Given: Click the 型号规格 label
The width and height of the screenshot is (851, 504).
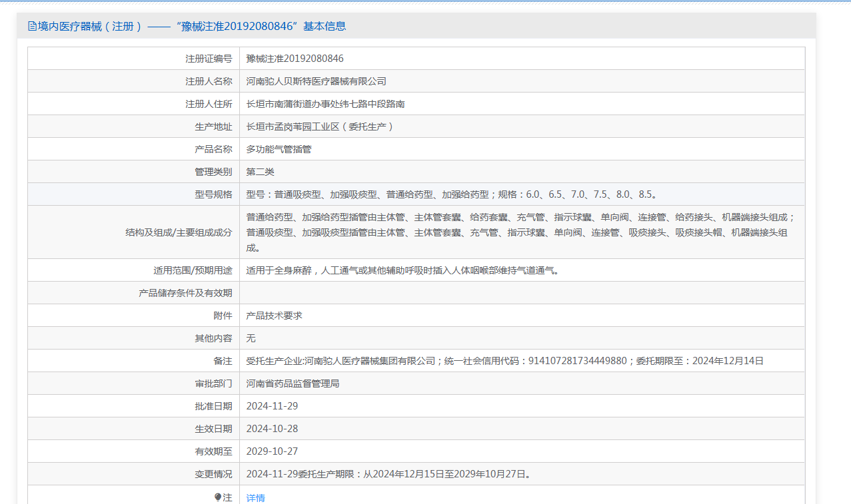Looking at the screenshot, I should [x=213, y=194].
